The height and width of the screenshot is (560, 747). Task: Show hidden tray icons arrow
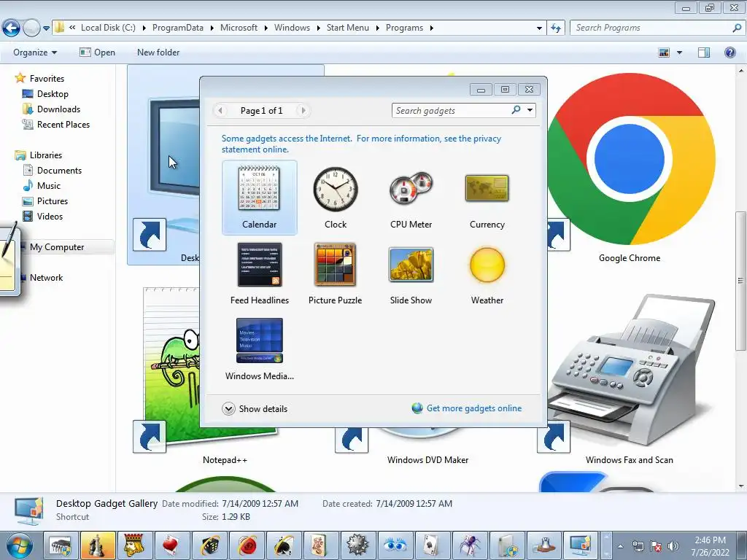point(620,546)
